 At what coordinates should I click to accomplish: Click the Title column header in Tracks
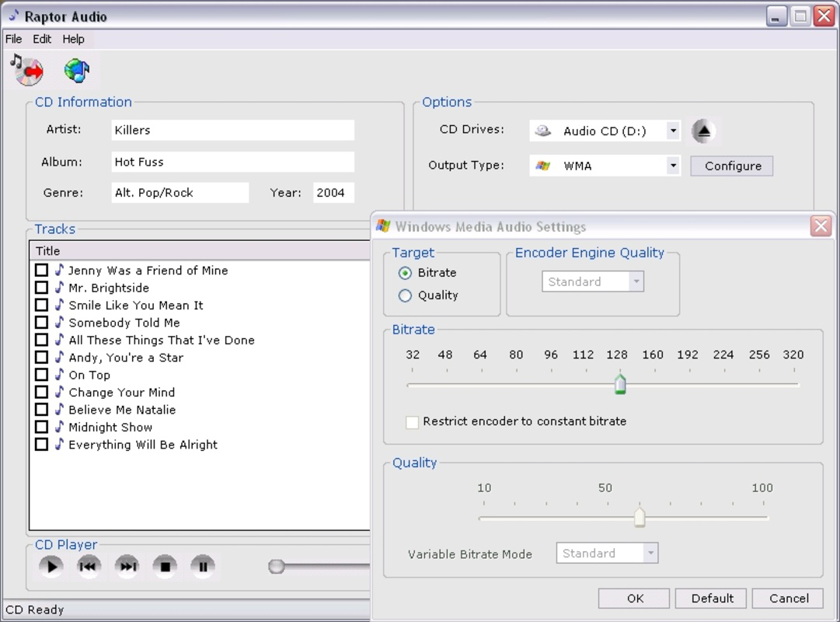(x=200, y=250)
